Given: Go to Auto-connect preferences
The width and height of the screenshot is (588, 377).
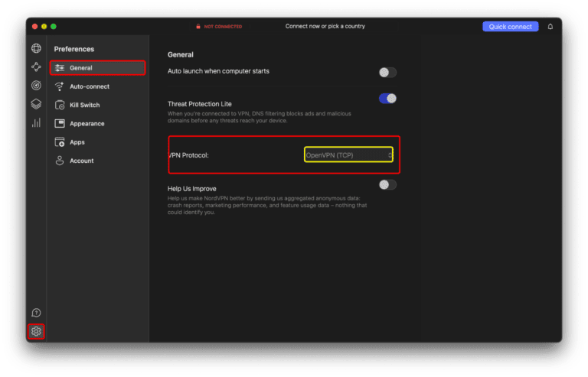Looking at the screenshot, I should click(x=90, y=86).
